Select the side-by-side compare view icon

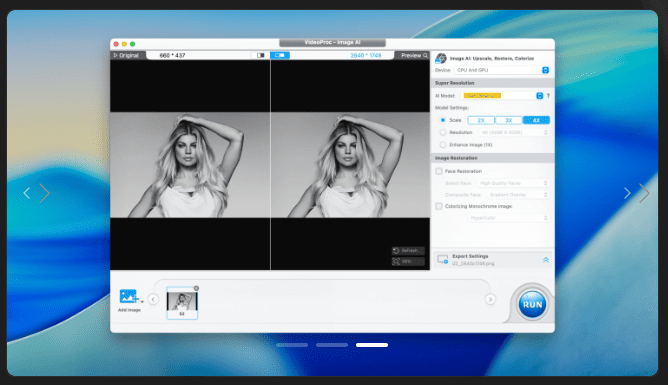click(x=280, y=55)
